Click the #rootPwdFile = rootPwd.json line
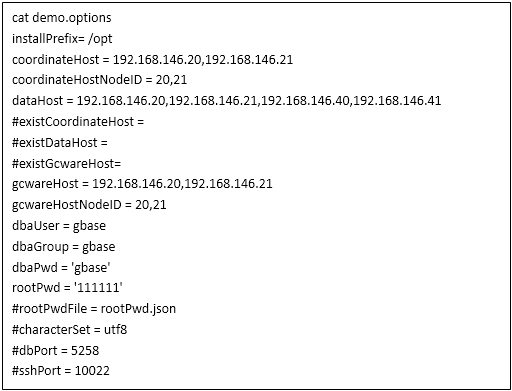Viewport: 512px width, 391px height. coord(94,309)
